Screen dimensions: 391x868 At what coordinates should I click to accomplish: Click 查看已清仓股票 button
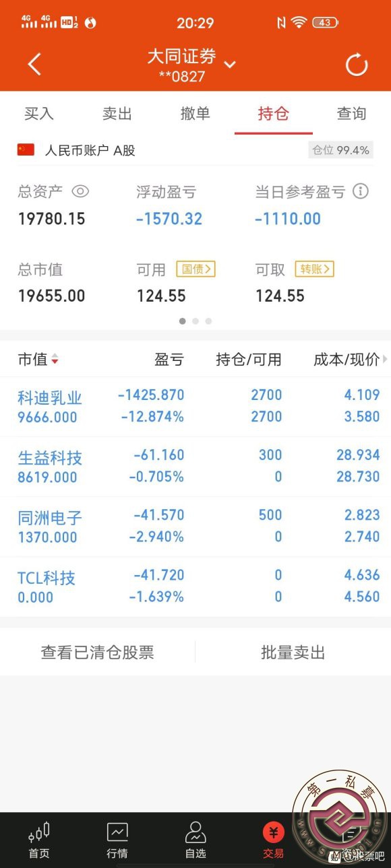point(98,653)
